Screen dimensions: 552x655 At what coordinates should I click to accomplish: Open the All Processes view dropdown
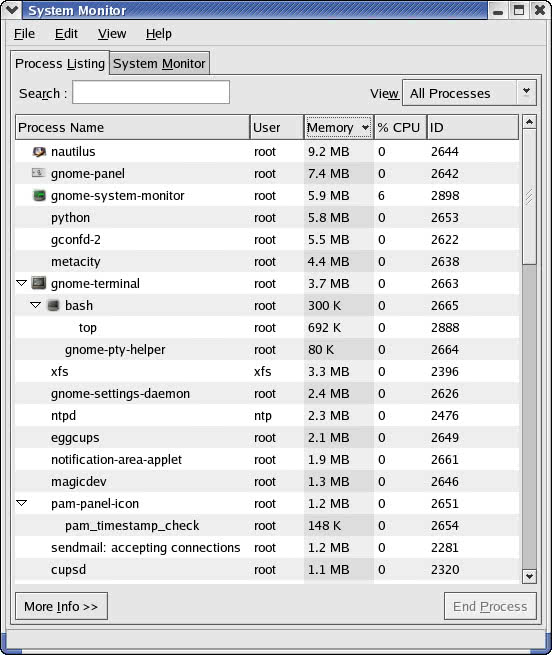tap(469, 93)
